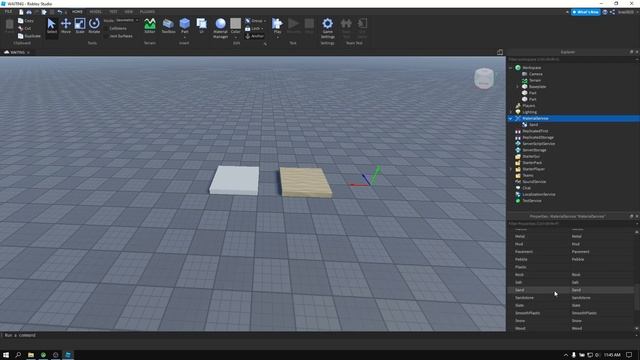The image size is (640, 360).
Task: Select ServerScriptService in Explorer
Action: (x=538, y=144)
